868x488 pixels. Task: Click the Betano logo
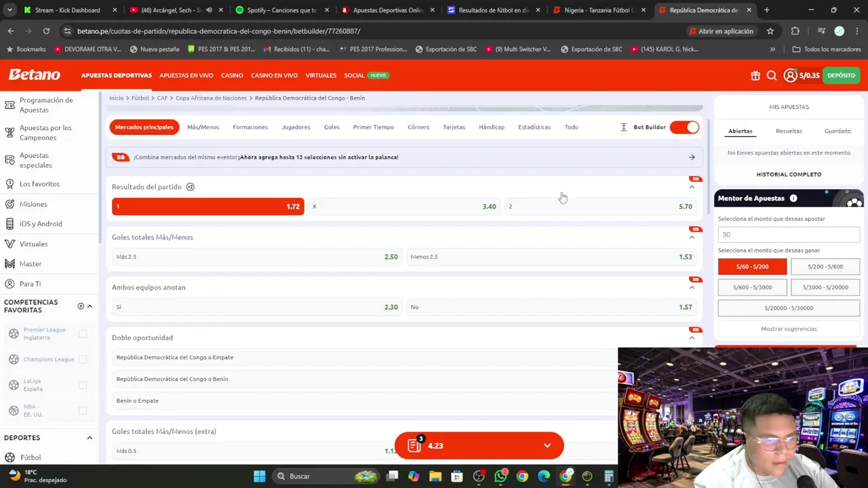coord(34,75)
